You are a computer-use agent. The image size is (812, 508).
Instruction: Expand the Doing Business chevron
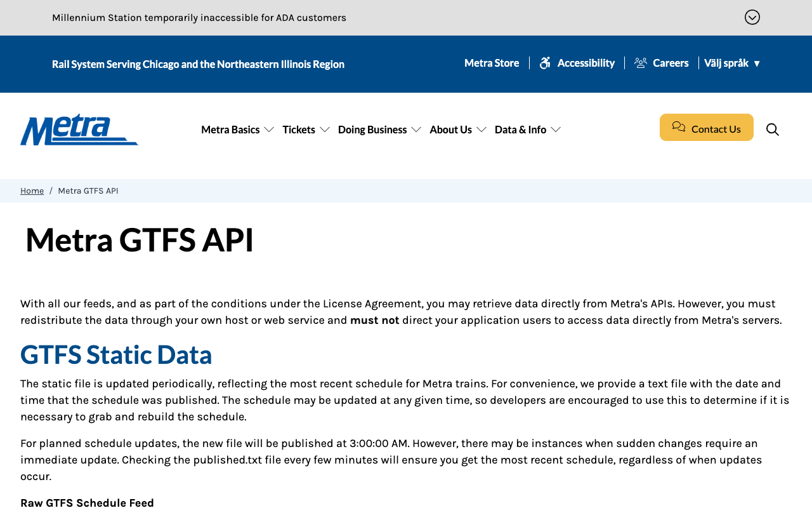416,130
